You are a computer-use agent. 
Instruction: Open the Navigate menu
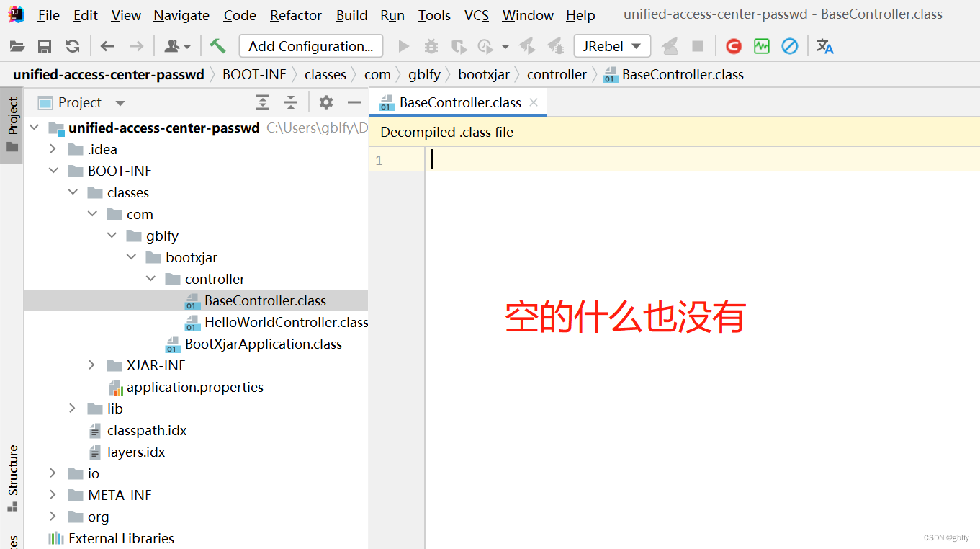click(181, 15)
